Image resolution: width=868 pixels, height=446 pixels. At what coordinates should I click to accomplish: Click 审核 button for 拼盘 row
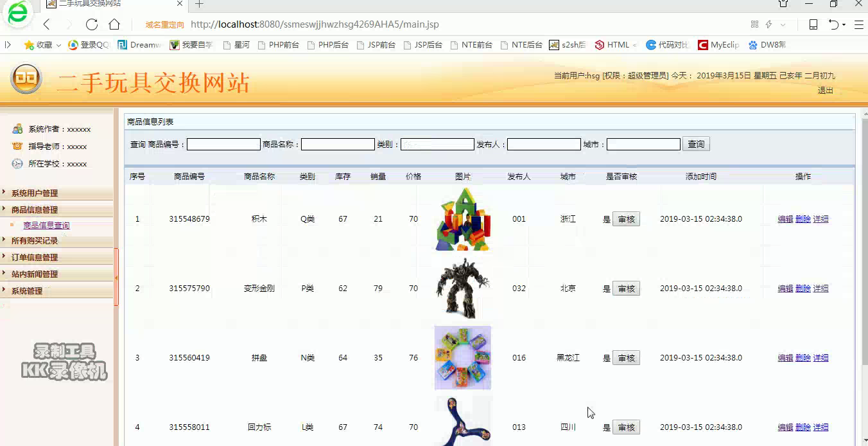coord(626,358)
